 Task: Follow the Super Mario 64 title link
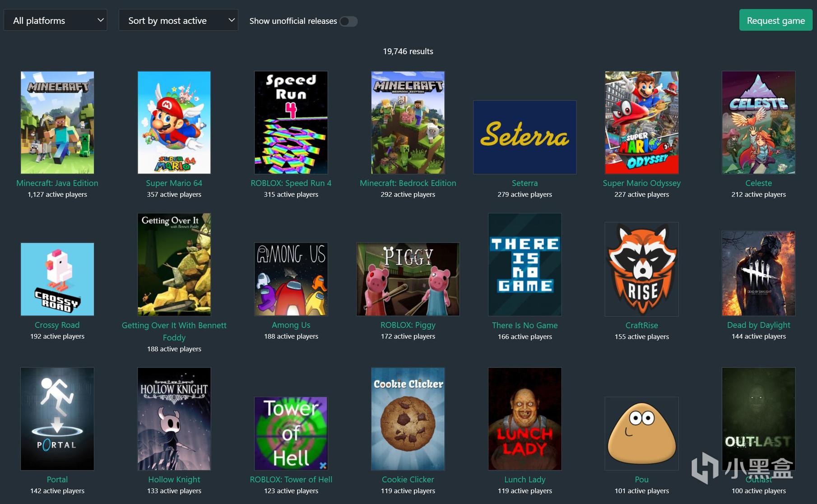[x=174, y=183]
